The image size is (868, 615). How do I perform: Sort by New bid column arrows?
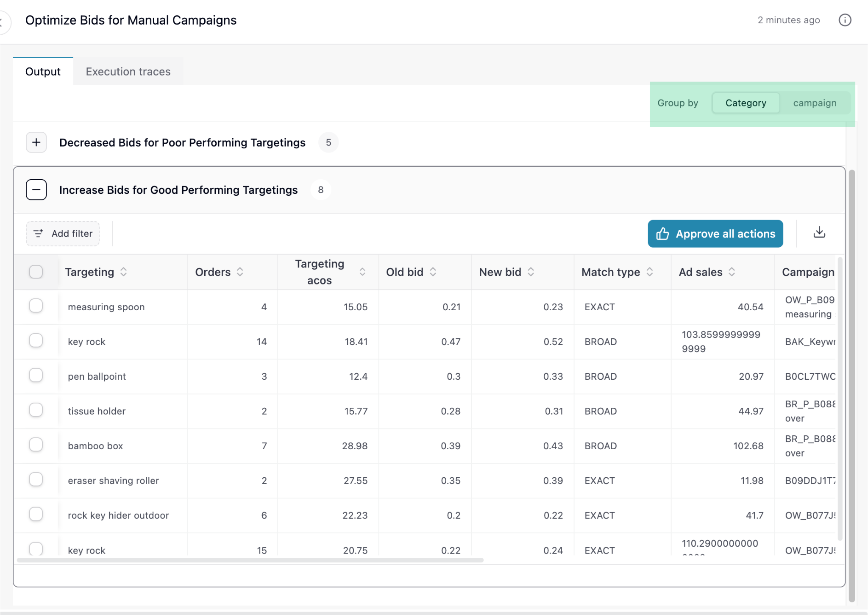(531, 272)
